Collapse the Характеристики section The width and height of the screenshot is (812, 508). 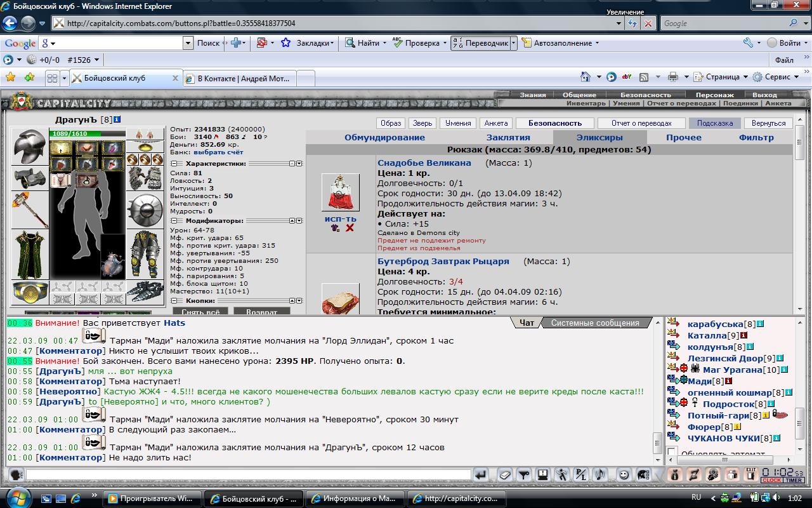pyautogui.click(x=174, y=164)
